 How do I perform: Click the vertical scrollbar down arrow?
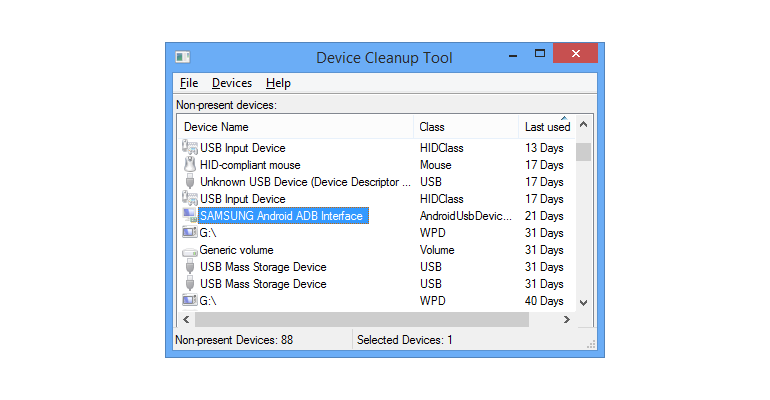pos(583,303)
